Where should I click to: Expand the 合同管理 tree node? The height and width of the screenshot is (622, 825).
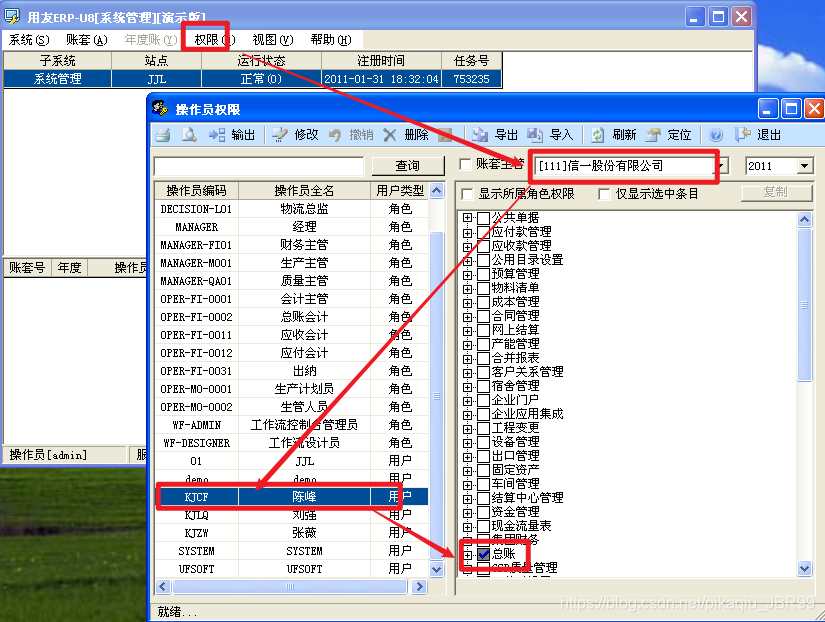pyautogui.click(x=467, y=317)
